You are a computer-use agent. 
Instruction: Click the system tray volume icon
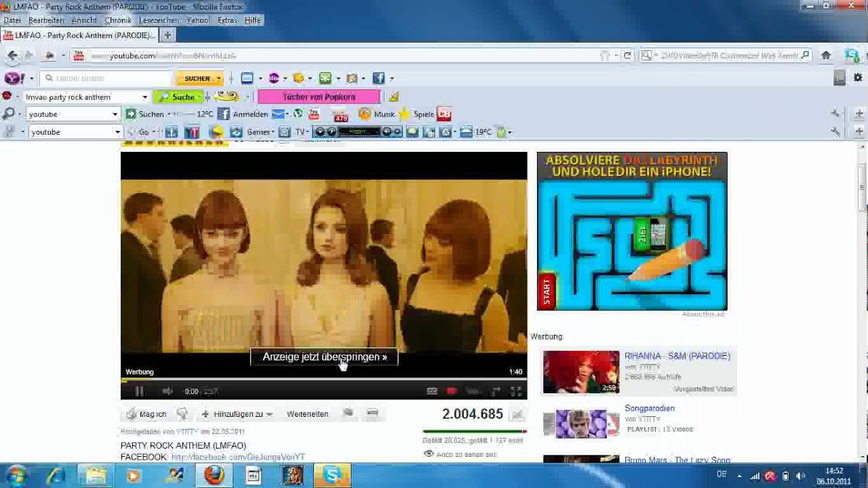click(x=800, y=476)
